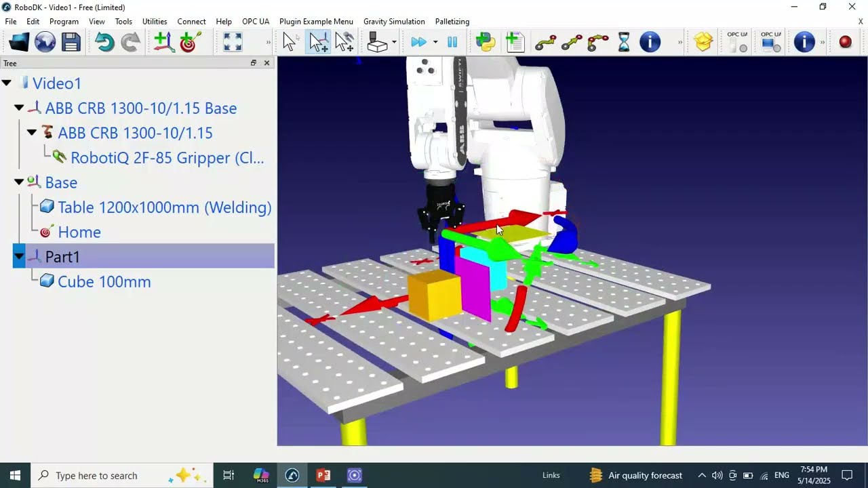868x488 pixels.
Task: Open the online library globe icon
Action: pyautogui.click(x=45, y=42)
